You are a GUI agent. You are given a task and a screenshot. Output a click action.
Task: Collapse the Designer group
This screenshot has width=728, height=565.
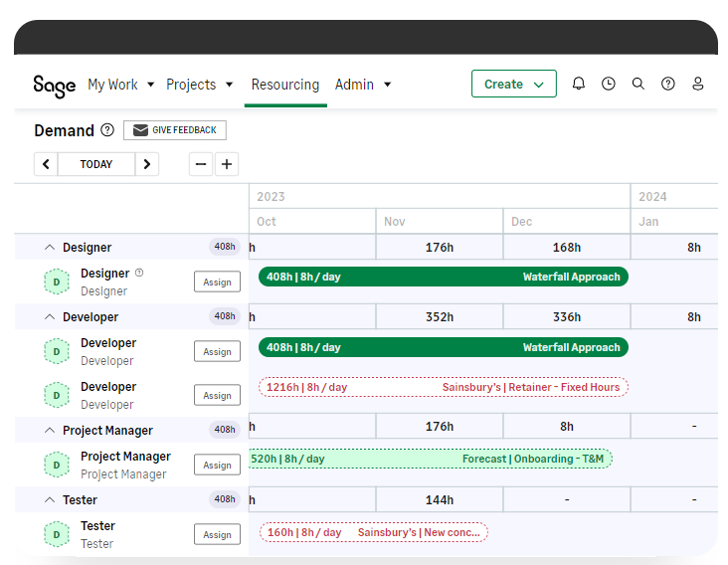click(49, 248)
